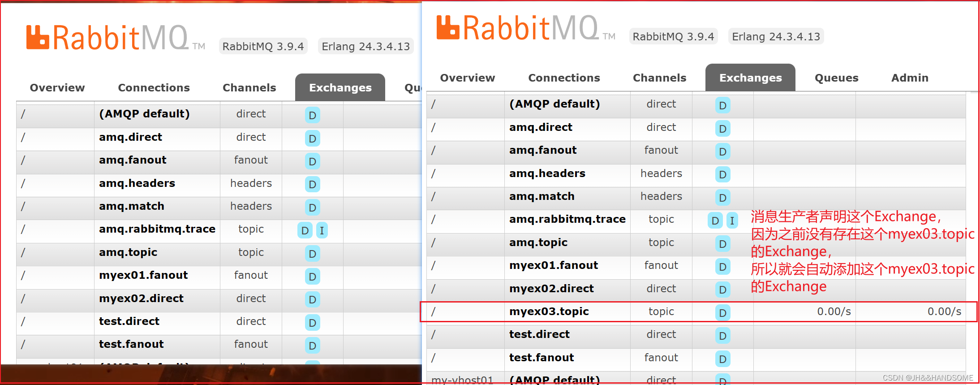Click last 0.00/s rate value in myex03.topic row
Image resolution: width=980 pixels, height=385 pixels.
pos(945,311)
